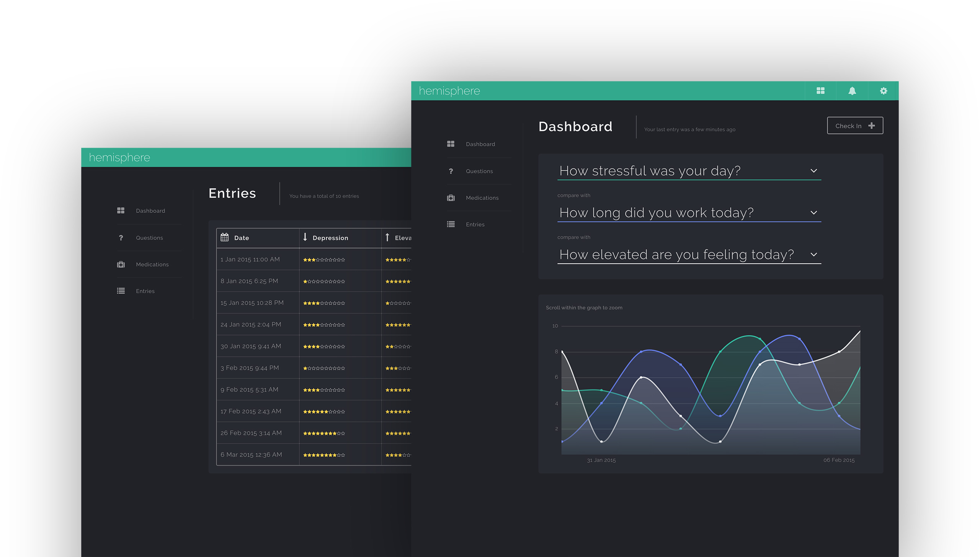Open notifications bell icon
This screenshot has height=557, width=980.
point(852,91)
